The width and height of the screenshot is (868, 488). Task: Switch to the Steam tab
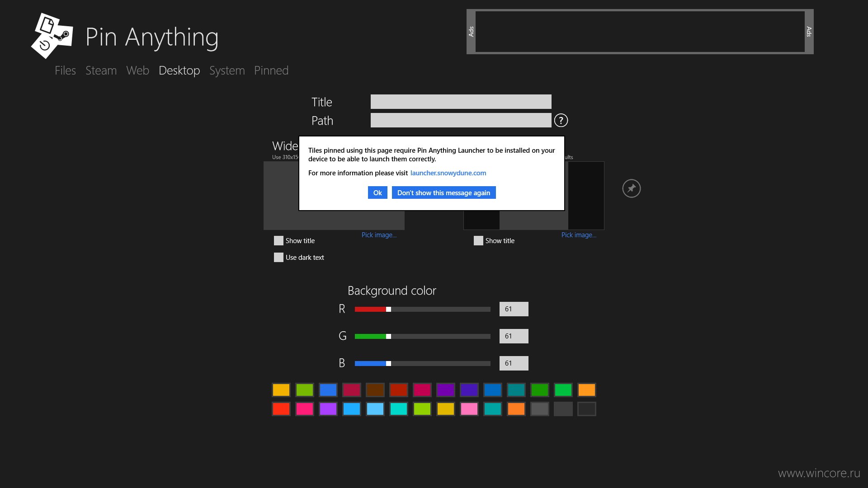(x=101, y=70)
